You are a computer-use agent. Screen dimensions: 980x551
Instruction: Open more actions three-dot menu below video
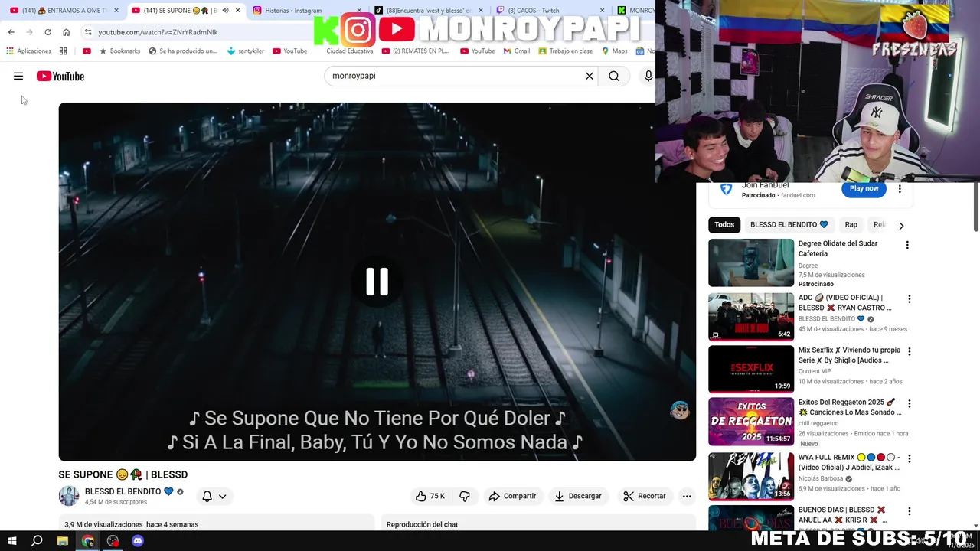click(687, 496)
